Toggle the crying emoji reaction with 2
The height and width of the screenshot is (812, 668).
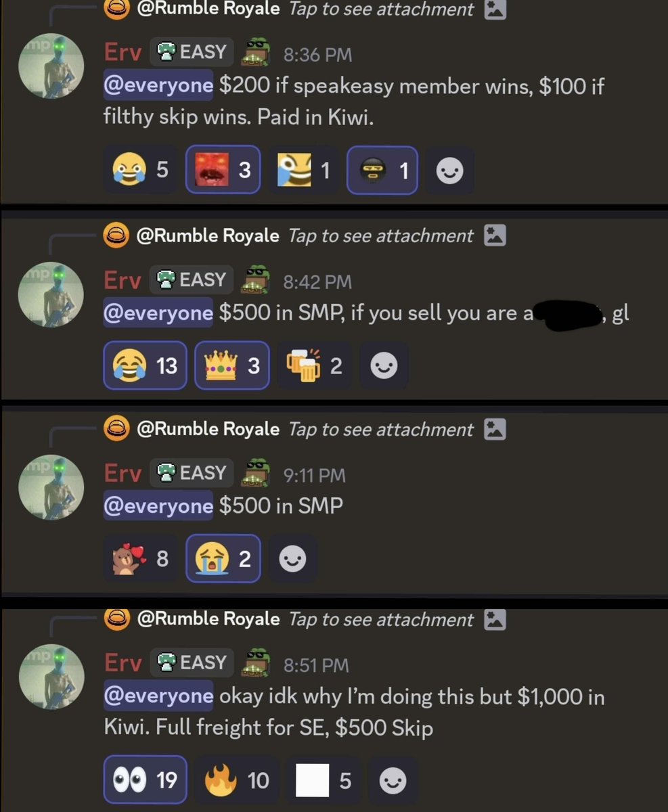point(223,559)
